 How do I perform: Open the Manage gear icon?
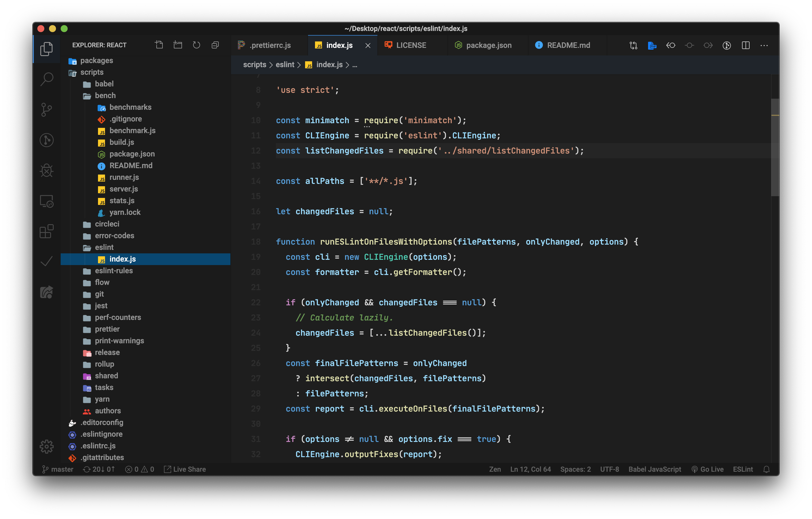(47, 446)
